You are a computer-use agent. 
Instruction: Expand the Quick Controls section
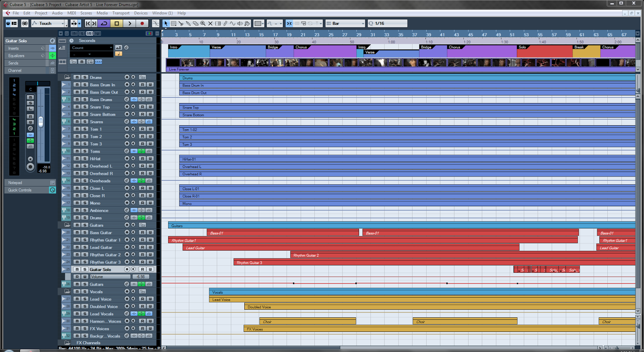pyautogui.click(x=27, y=190)
